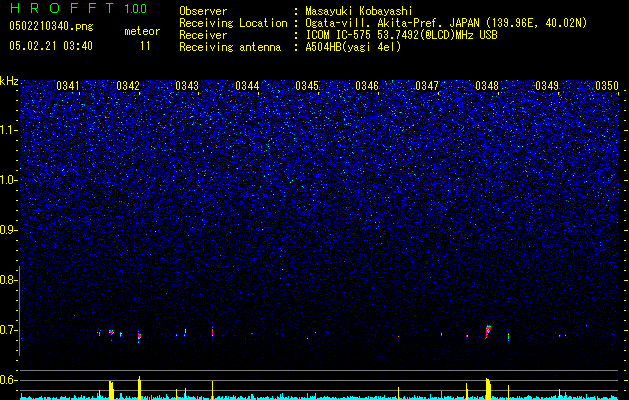Click the antenna text A504HB(yagi 4el)
The image size is (629, 400).
point(353,47)
